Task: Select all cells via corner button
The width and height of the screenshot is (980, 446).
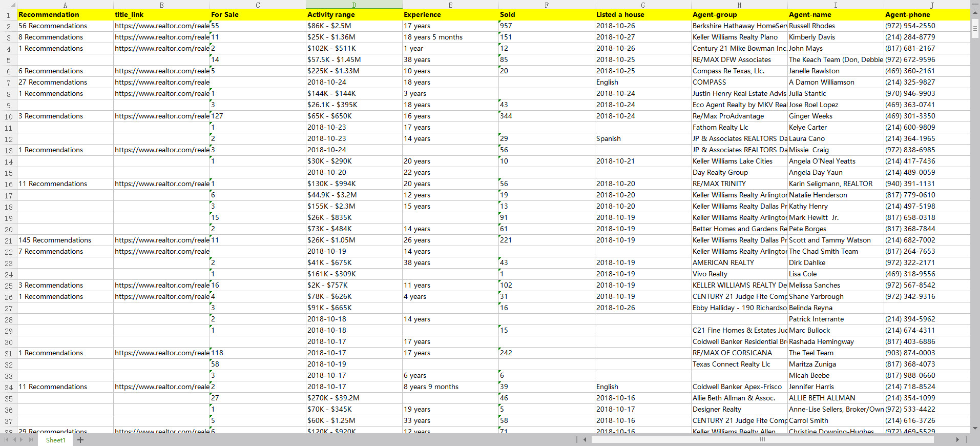Action: pyautogui.click(x=8, y=5)
